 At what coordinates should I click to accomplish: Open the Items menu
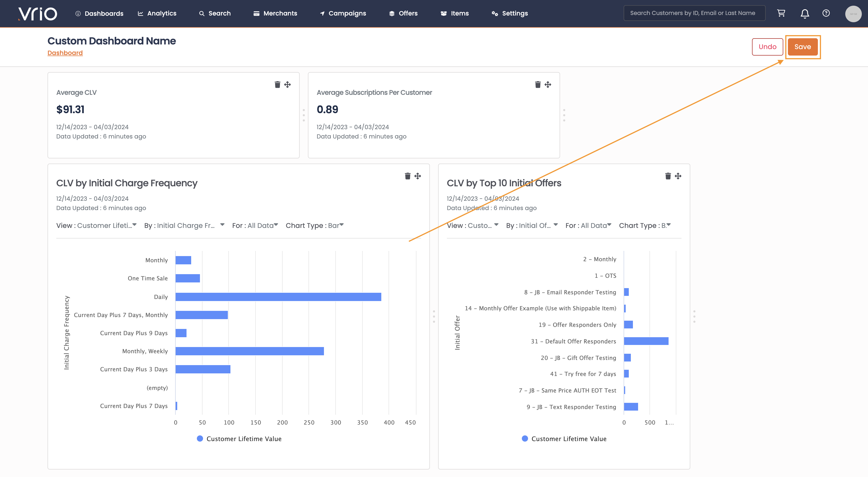click(x=455, y=13)
